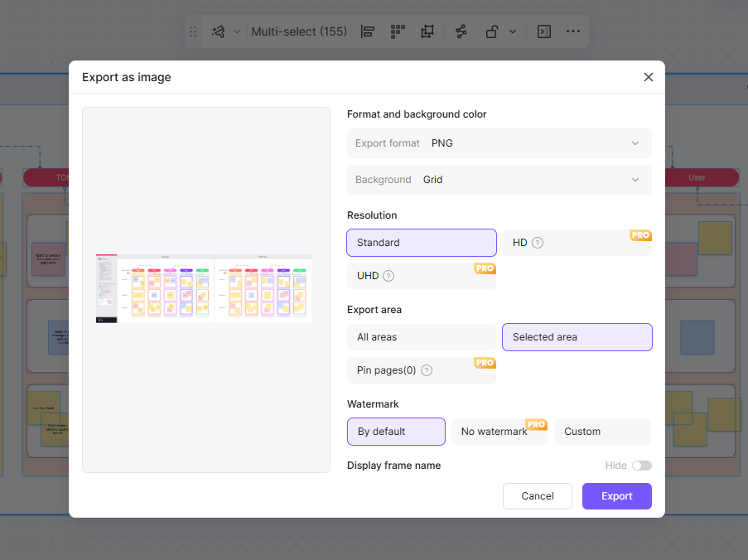This screenshot has width=748, height=560.
Task: Click the PRO badge on No watermark
Action: click(x=536, y=424)
